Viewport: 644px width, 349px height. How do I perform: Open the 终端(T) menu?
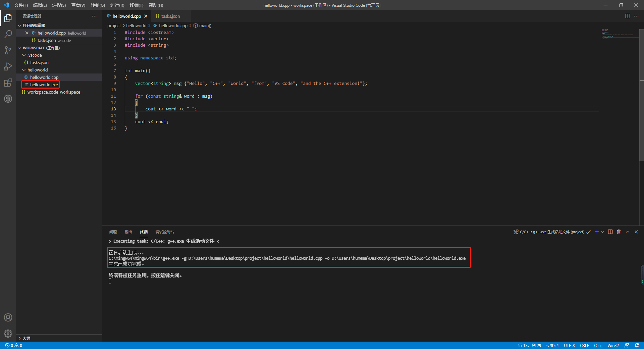(x=137, y=5)
